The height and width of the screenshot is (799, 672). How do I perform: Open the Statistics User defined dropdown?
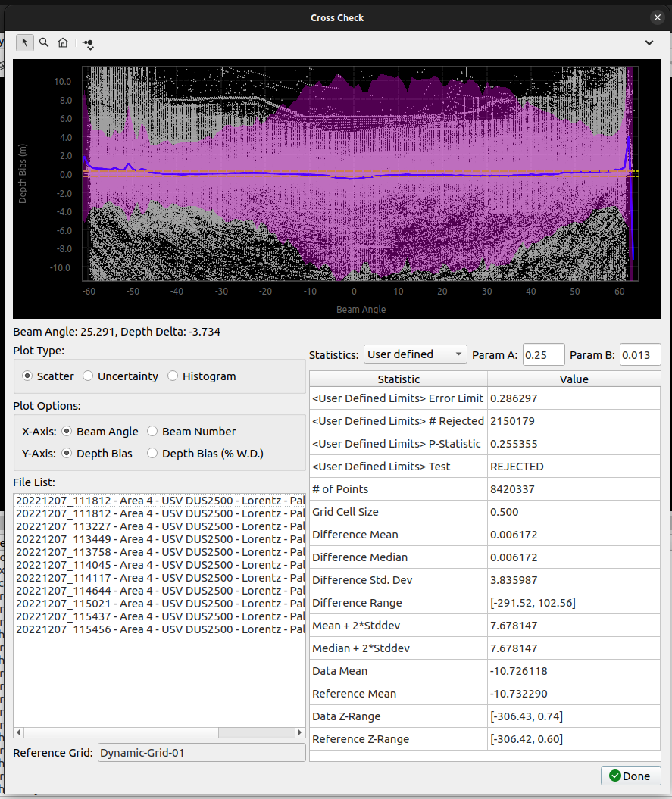click(415, 354)
